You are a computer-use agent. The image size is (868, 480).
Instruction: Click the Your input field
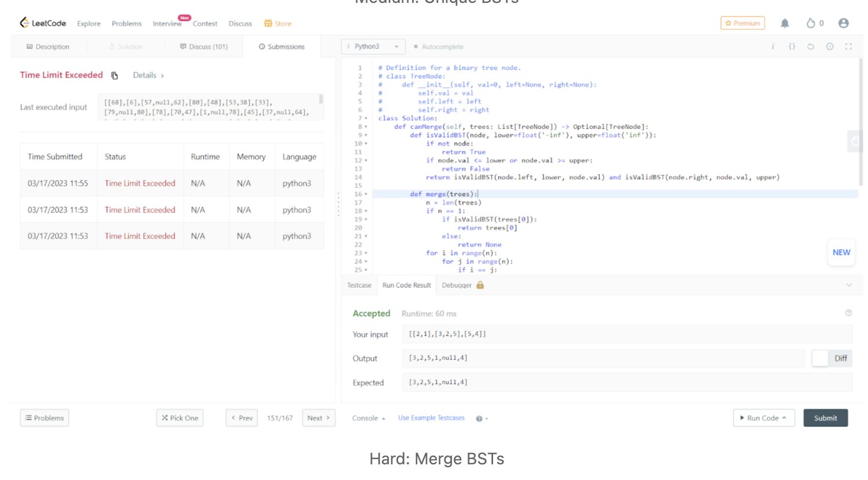[x=627, y=334]
